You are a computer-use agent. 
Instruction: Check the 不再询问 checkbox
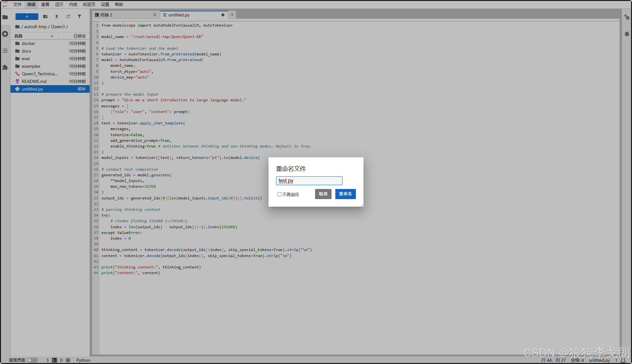[279, 194]
